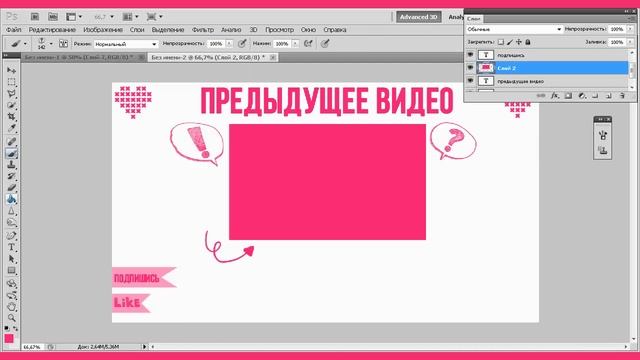
Task: Add a layer style with fx icon
Action: click(x=554, y=96)
